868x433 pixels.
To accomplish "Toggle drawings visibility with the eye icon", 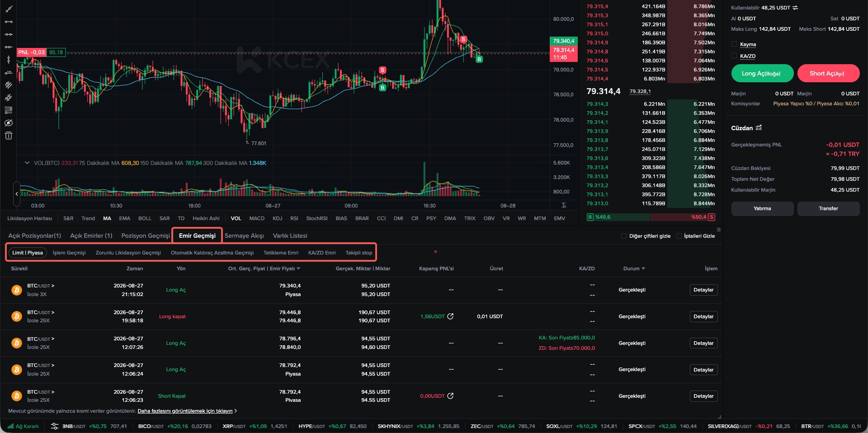I will [x=9, y=123].
